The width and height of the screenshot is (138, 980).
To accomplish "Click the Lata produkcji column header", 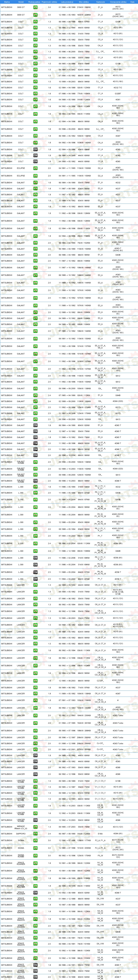I will tap(67, 2).
